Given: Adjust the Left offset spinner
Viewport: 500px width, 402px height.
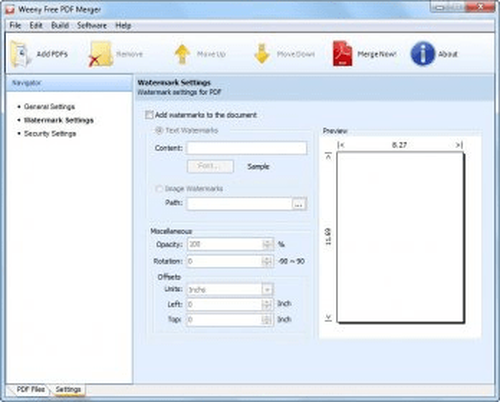Looking at the screenshot, I should pyautogui.click(x=266, y=304).
